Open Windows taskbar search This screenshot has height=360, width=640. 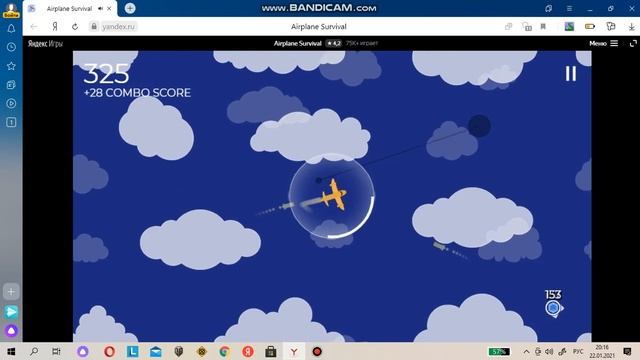(x=34, y=351)
